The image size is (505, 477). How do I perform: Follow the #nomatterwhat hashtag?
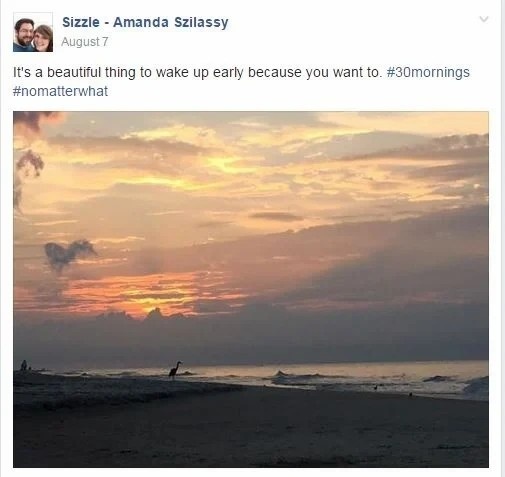[x=60, y=91]
